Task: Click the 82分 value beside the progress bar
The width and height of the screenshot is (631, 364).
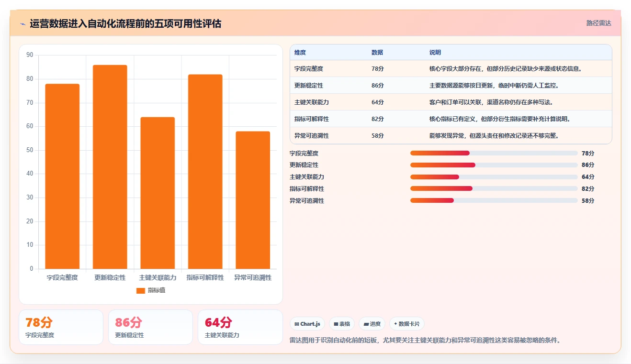Action: pos(588,189)
